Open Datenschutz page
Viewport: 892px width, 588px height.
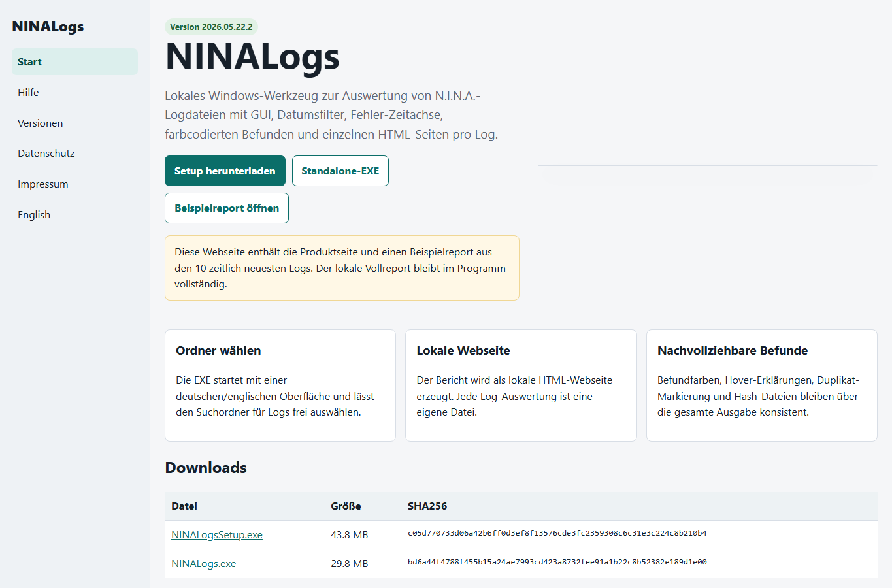pyautogui.click(x=74, y=153)
